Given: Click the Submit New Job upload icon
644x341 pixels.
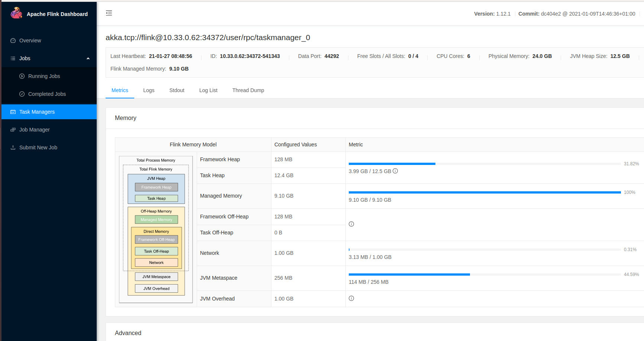Looking at the screenshot, I should 13,147.
